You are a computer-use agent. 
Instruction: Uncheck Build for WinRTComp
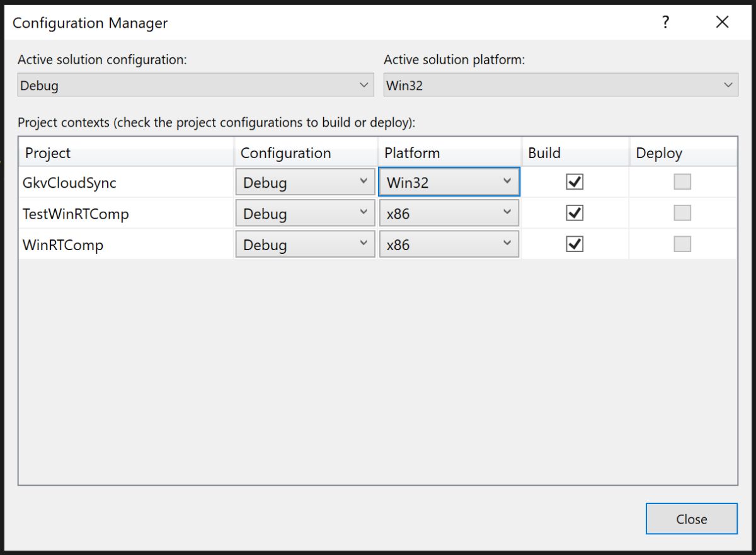(575, 244)
